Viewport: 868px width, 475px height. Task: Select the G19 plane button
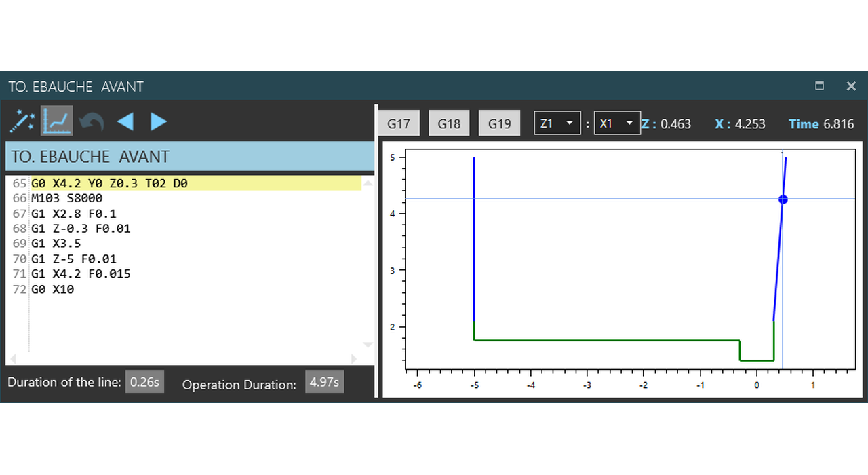click(x=499, y=123)
